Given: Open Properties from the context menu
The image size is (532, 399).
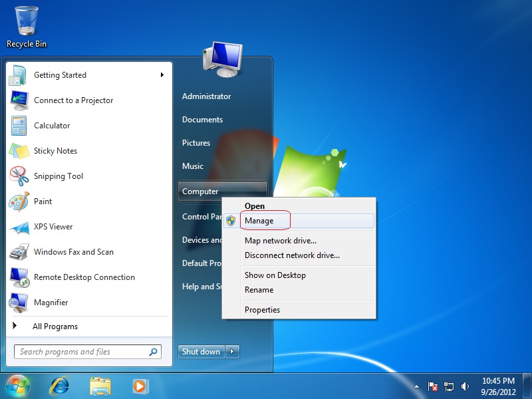Looking at the screenshot, I should [x=299, y=310].
